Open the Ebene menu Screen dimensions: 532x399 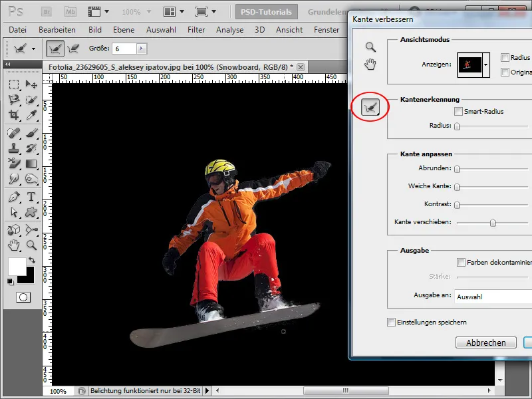[x=124, y=30]
